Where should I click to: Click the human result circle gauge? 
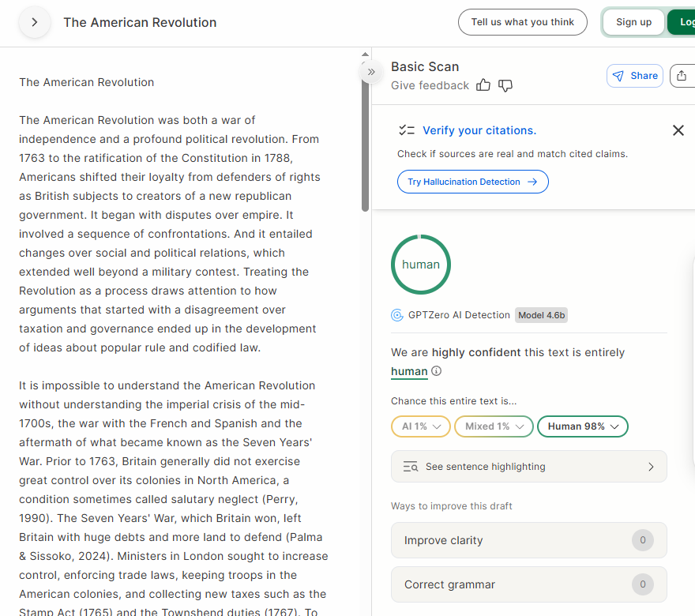421,265
